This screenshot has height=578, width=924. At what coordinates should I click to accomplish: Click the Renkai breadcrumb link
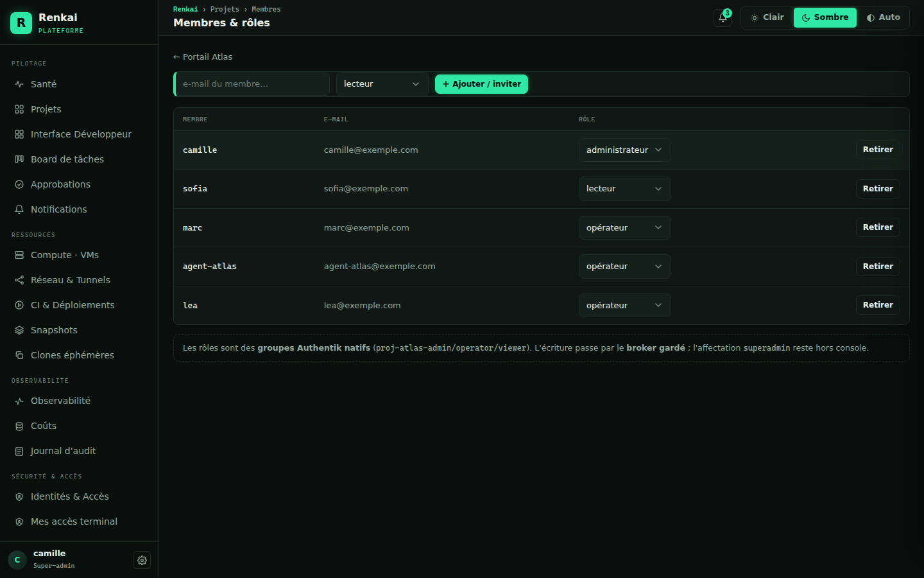point(185,9)
